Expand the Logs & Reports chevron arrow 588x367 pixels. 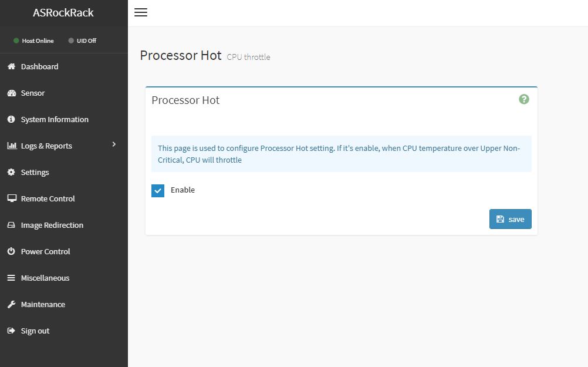click(114, 144)
